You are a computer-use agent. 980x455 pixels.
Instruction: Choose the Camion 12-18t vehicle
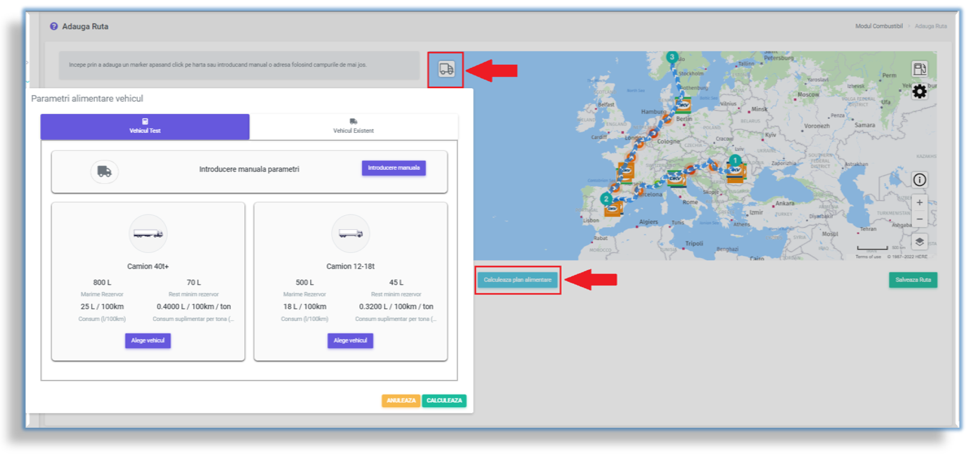pyautogui.click(x=350, y=340)
